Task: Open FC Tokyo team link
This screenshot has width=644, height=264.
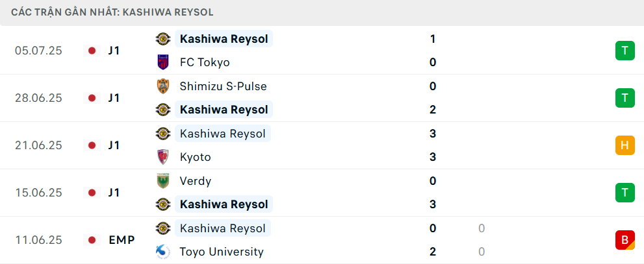Action: click(205, 62)
